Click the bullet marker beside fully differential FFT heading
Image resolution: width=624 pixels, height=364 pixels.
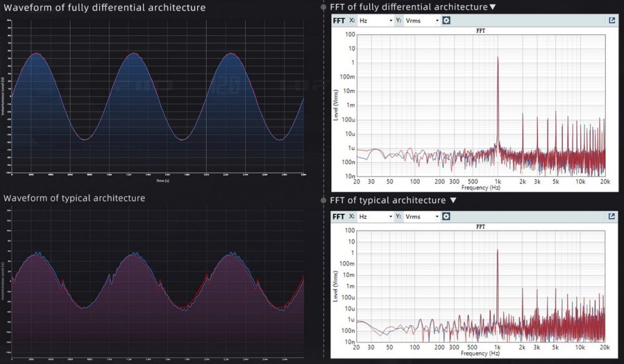[323, 7]
